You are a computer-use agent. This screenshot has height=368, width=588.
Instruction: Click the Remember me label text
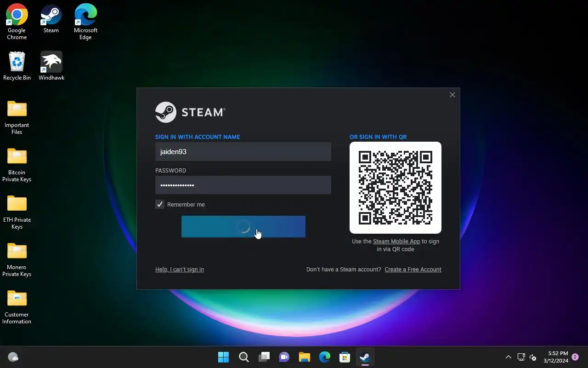click(x=186, y=204)
